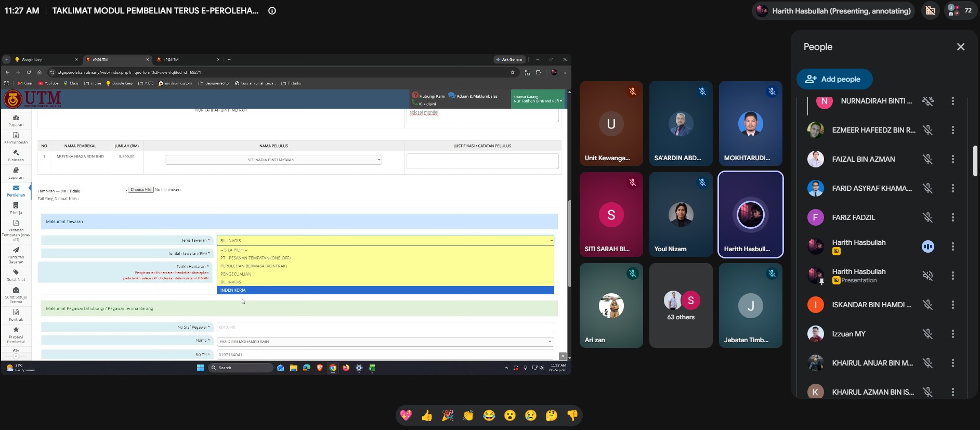Image resolution: width=980 pixels, height=430 pixels.
Task: Choose PEROLEHAN BERMASA (KONTRAK) option
Action: click(385, 266)
